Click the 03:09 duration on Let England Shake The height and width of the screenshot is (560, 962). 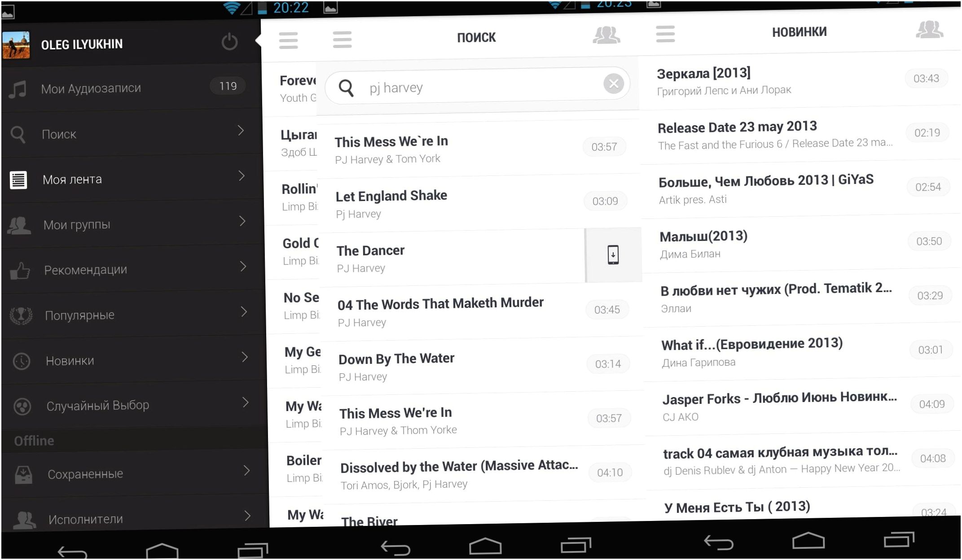[605, 201]
